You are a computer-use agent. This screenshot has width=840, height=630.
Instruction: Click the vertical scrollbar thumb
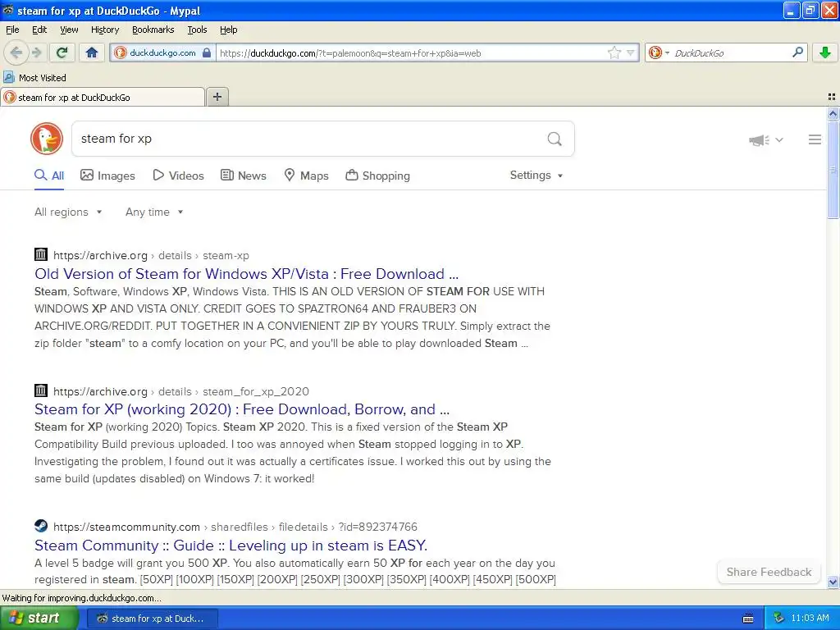coord(833,169)
